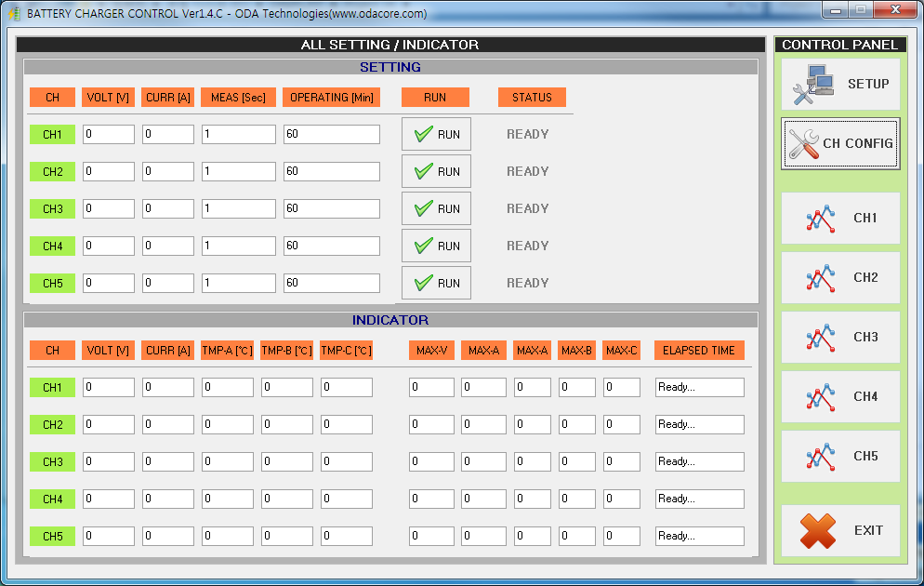Focus CH2 OPERATING minutes field
This screenshot has height=586, width=924.
pyautogui.click(x=332, y=171)
